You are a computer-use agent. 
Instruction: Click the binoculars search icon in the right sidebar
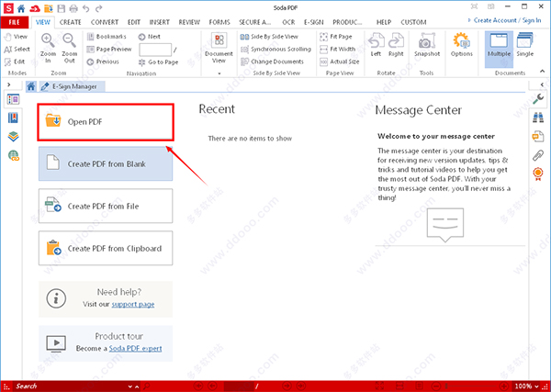[538, 118]
